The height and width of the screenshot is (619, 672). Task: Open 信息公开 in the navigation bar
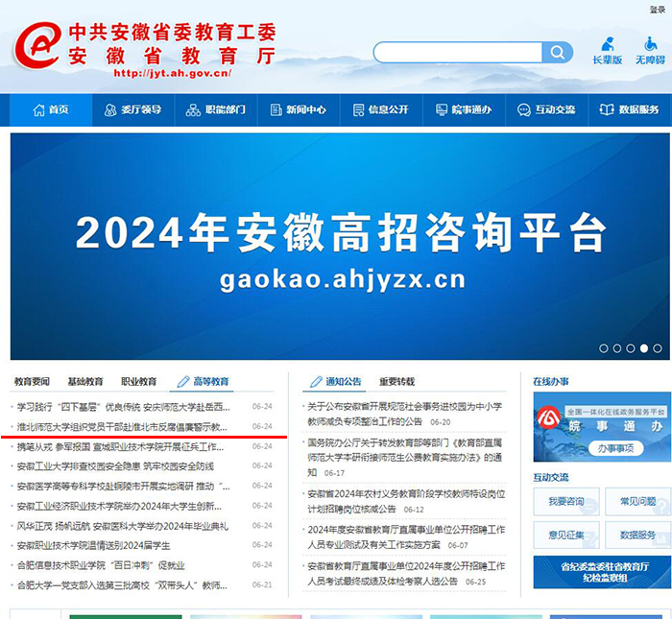pyautogui.click(x=380, y=110)
